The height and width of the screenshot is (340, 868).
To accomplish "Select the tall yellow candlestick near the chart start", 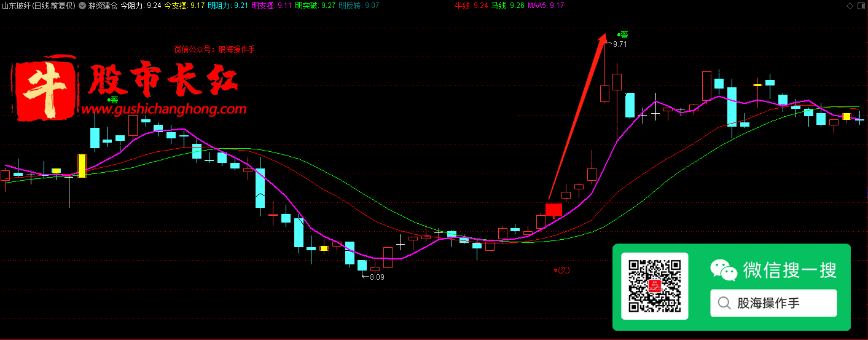I will point(82,166).
